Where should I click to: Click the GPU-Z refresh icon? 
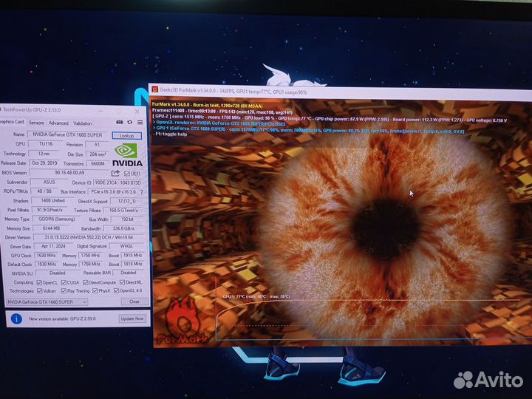click(x=129, y=122)
